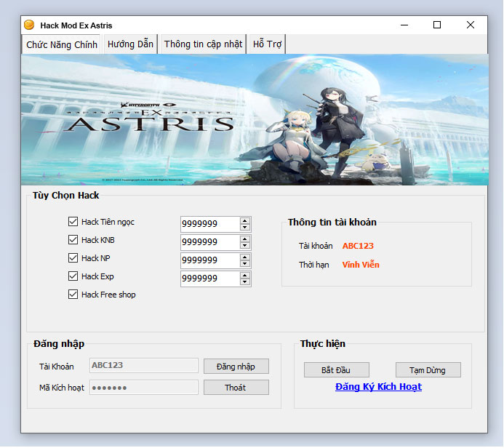The width and height of the screenshot is (504, 448).
Task: Toggle the Hack KNB checkbox
Action: pos(73,240)
